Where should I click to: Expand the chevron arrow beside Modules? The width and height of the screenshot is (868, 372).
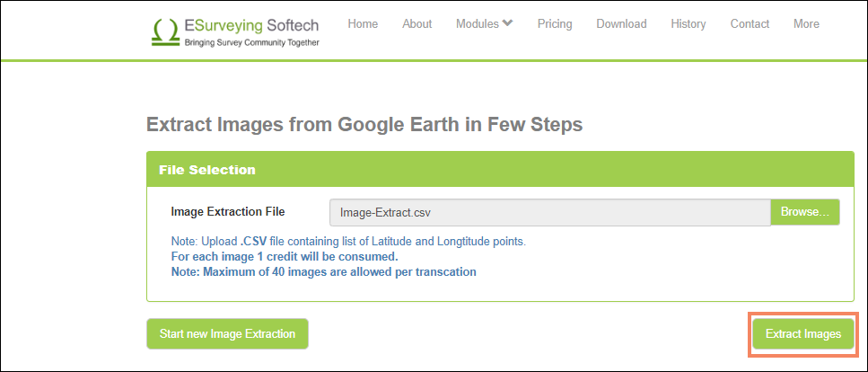[508, 23]
